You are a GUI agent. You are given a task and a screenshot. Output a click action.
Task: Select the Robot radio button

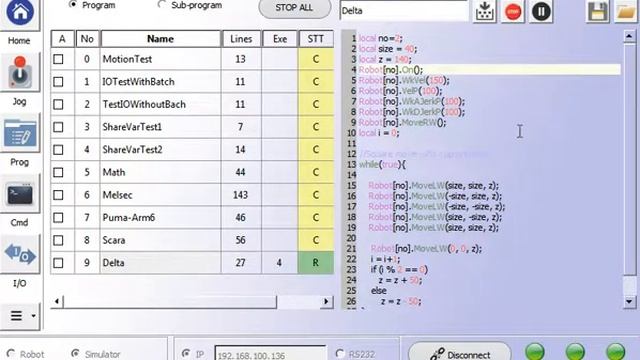tap(11, 353)
